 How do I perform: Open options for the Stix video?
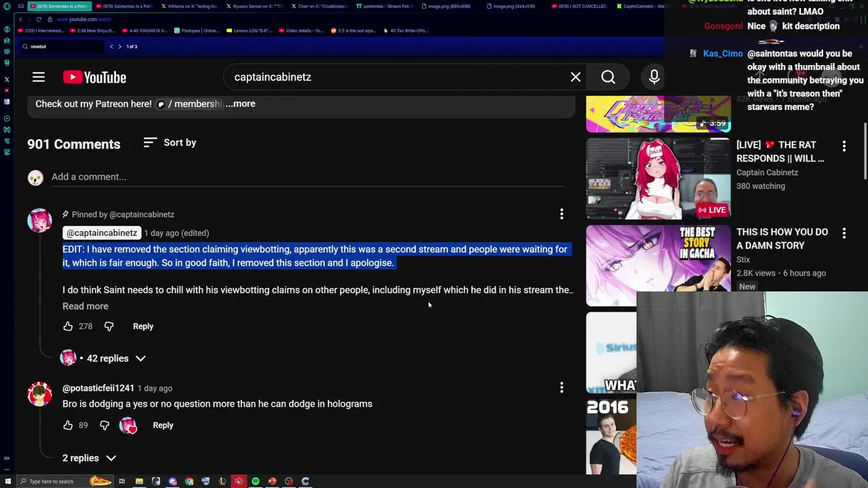(x=844, y=234)
